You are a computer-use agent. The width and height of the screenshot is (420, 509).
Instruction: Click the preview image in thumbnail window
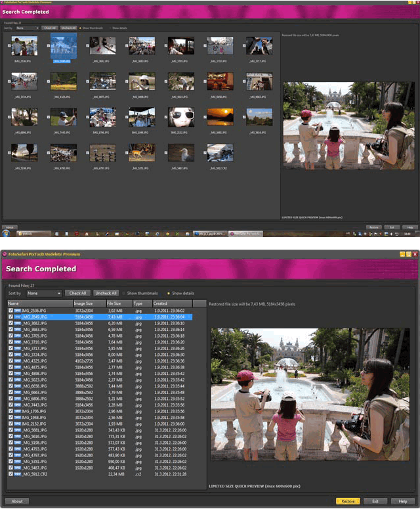tap(349, 125)
